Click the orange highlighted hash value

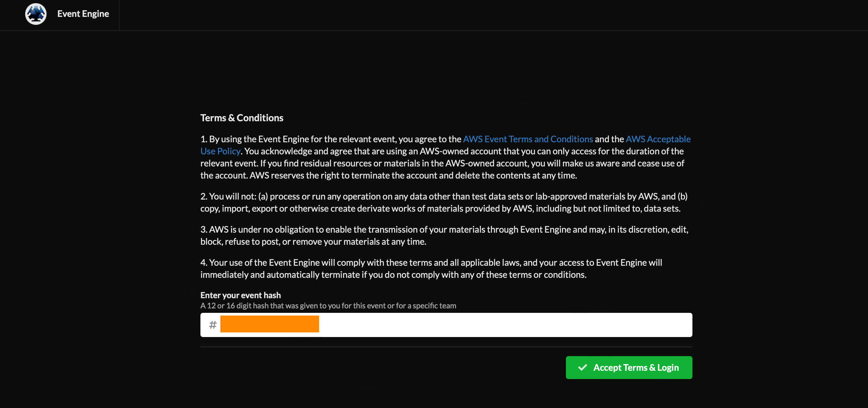270,324
